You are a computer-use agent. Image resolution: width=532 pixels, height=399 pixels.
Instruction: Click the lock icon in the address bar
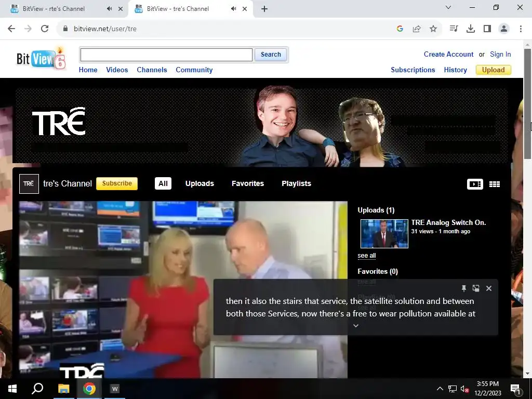pos(65,29)
